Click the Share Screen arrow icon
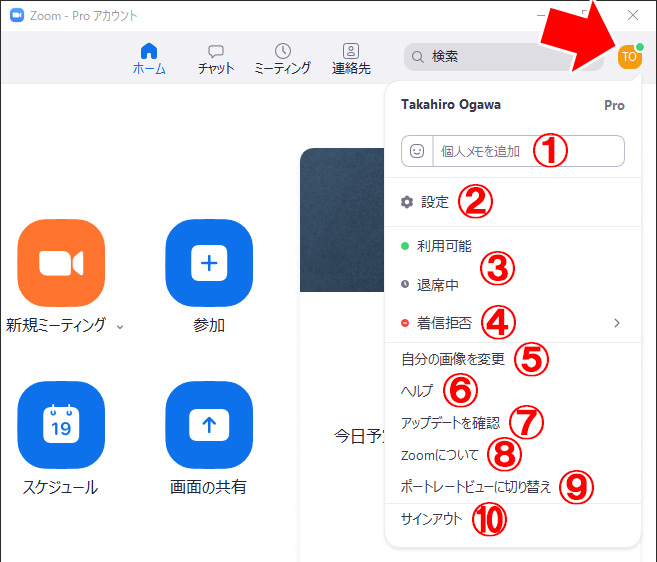Viewport: 657px width, 562px height. [x=209, y=425]
